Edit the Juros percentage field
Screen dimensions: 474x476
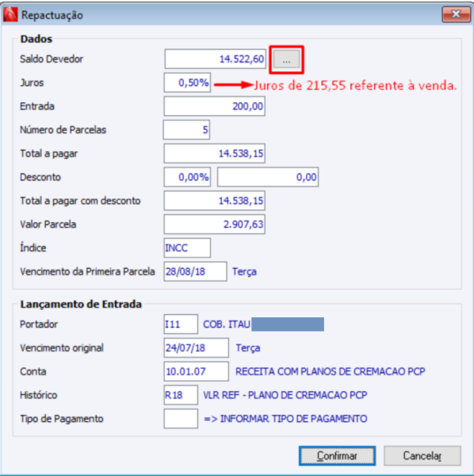pyautogui.click(x=187, y=83)
